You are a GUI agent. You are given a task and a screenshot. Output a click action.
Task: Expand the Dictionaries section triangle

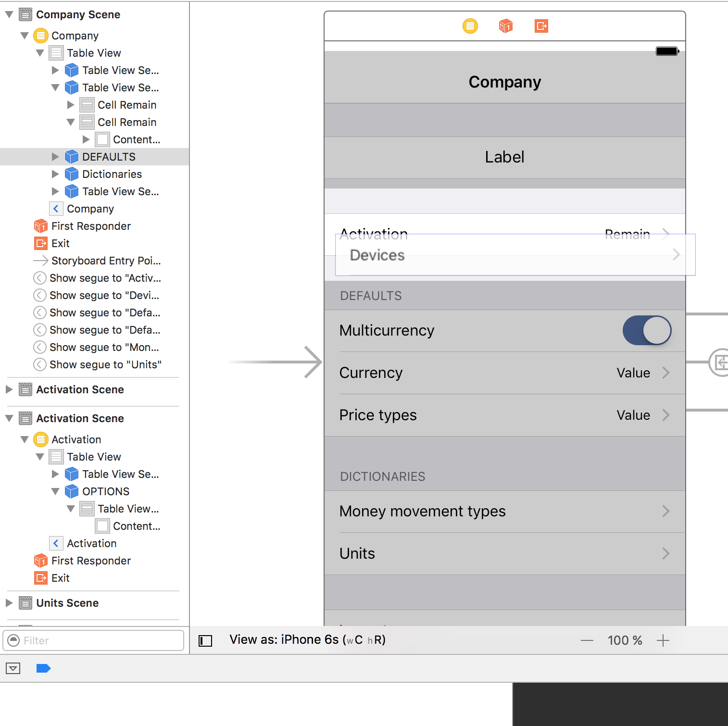(x=55, y=174)
